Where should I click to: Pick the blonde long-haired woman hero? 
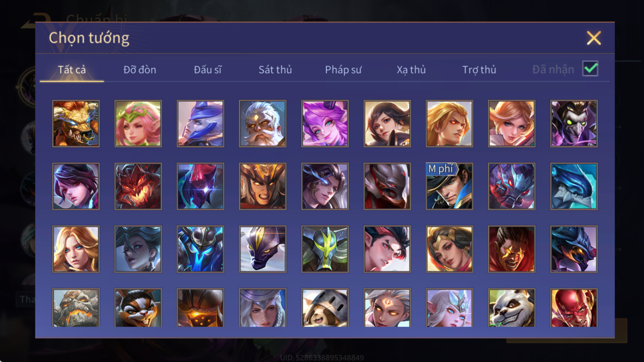click(x=76, y=249)
